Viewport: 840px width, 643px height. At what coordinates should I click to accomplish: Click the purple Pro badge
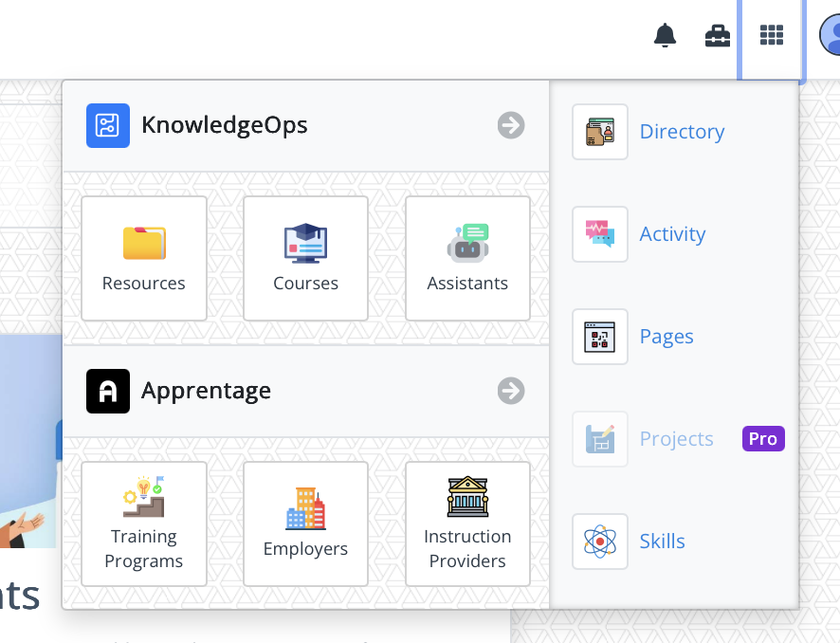click(762, 438)
